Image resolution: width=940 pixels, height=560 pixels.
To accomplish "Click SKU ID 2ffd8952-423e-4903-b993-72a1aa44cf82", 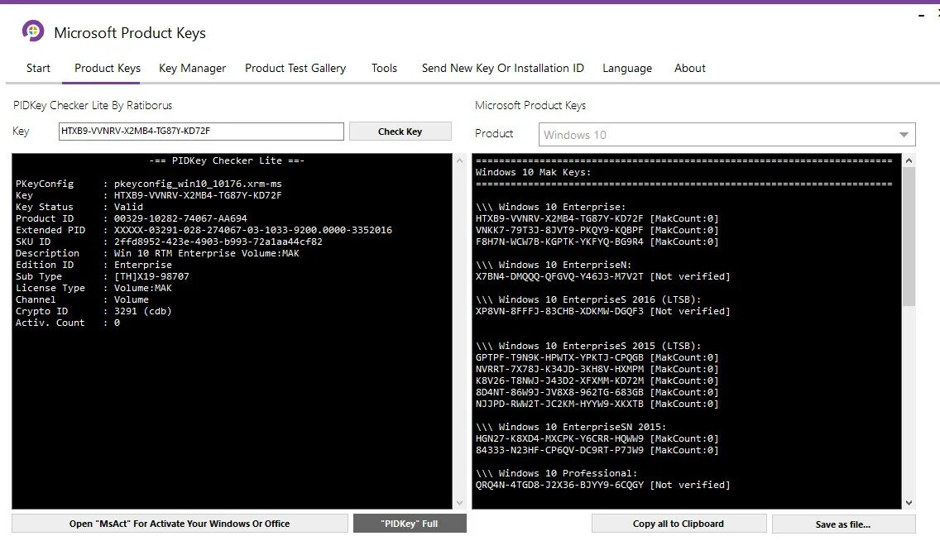I will point(218,242).
